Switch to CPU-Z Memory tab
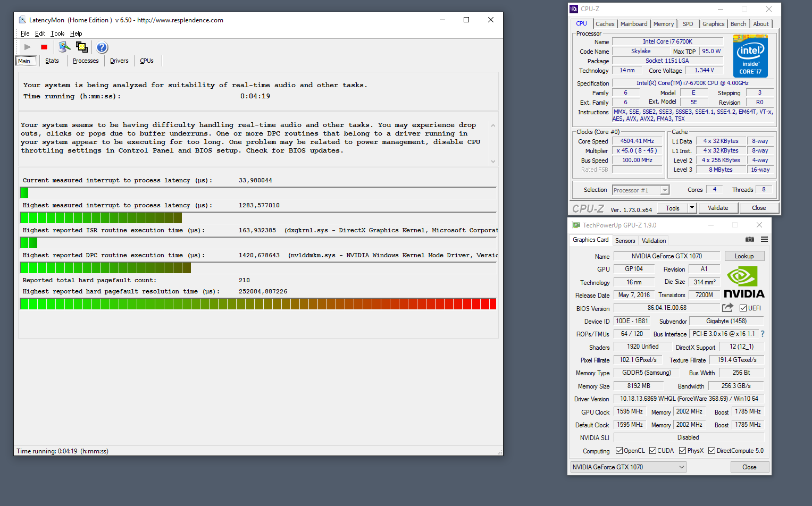Viewport: 812px width, 506px height. pyautogui.click(x=664, y=24)
